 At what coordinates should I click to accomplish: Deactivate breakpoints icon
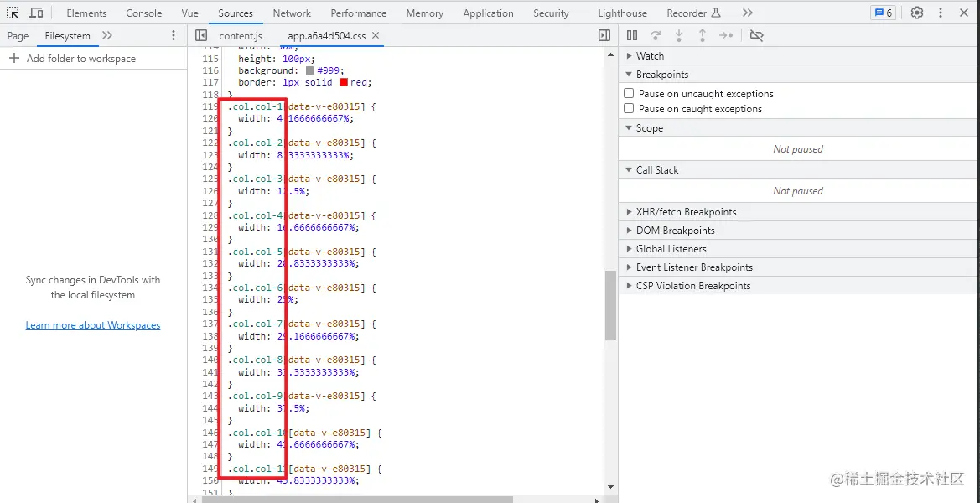tap(756, 36)
